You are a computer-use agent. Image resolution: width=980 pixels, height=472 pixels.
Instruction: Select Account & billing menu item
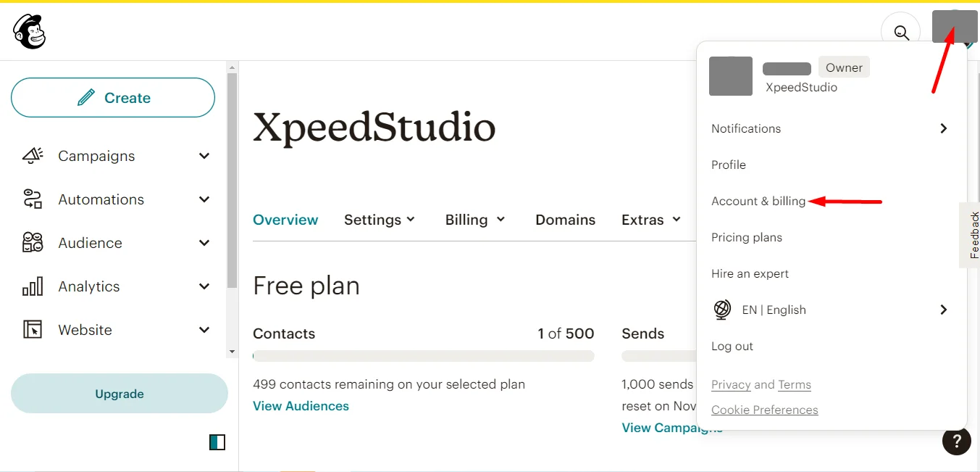click(758, 201)
